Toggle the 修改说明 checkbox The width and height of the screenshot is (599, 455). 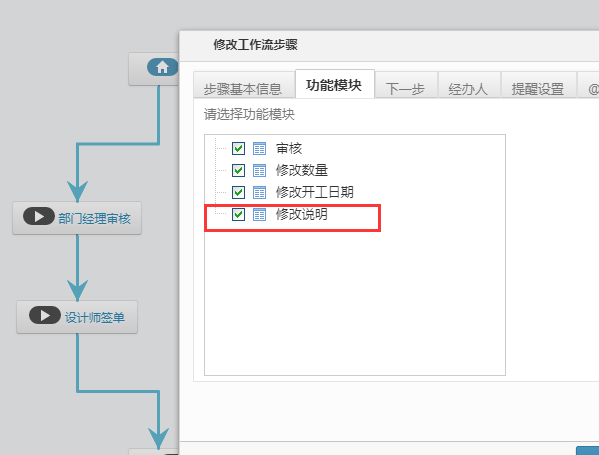coord(238,214)
